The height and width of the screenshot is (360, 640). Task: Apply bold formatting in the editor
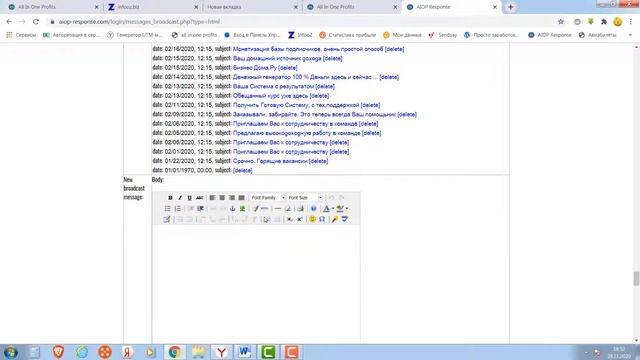pos(170,198)
